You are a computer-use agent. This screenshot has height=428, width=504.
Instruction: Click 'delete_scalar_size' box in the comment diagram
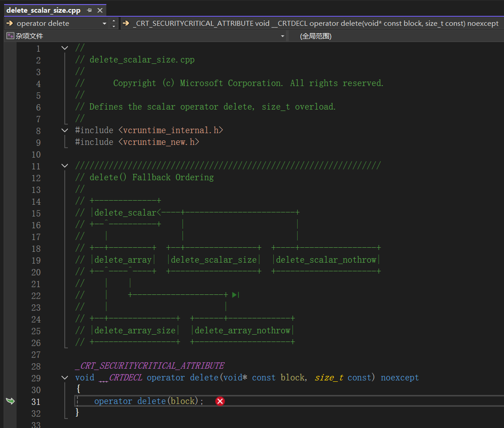(x=214, y=260)
